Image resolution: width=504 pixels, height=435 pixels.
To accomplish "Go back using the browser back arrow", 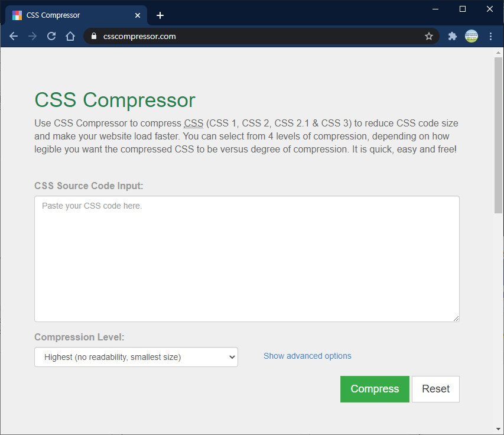I will tap(14, 36).
